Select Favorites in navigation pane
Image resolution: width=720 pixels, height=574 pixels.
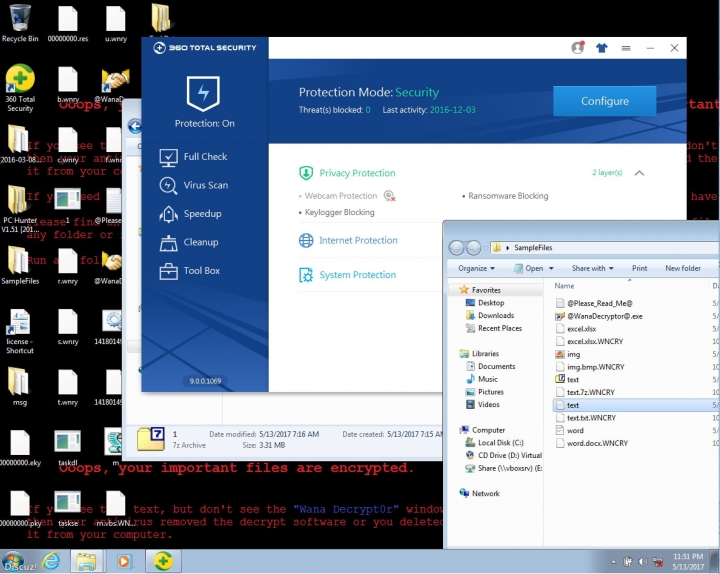485,290
